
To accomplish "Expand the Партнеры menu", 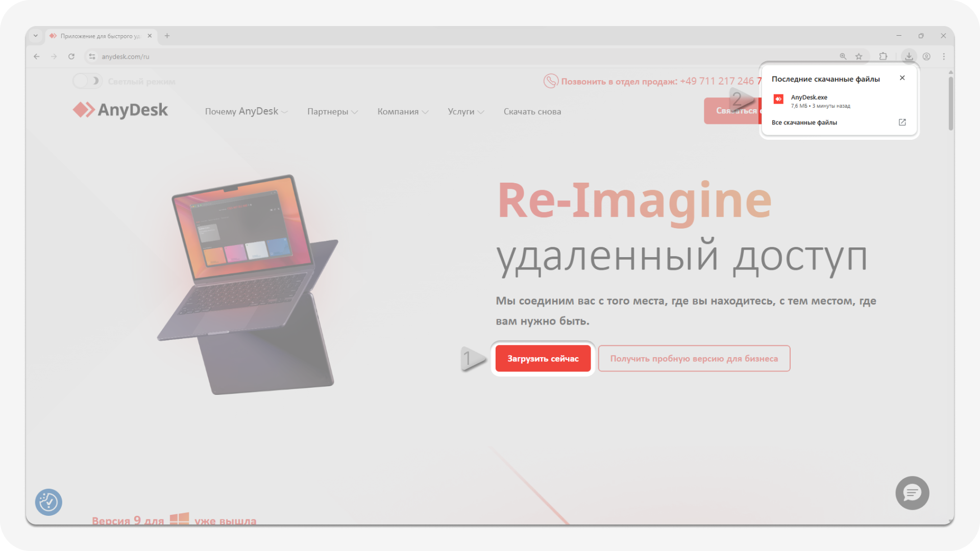I will 332,111.
